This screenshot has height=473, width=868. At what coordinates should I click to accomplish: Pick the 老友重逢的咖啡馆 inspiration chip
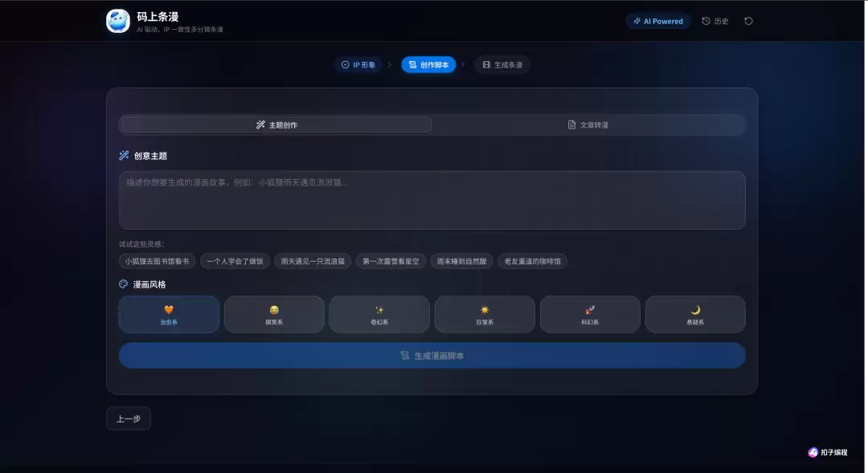click(x=532, y=261)
